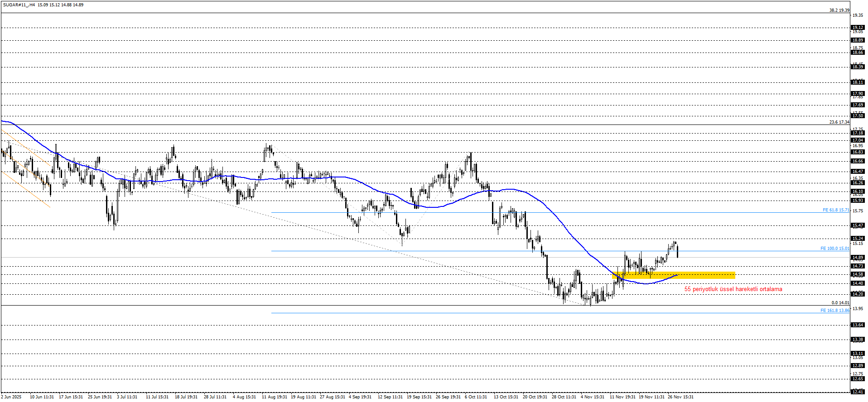Click the 12.65 price level tag

click(x=858, y=379)
